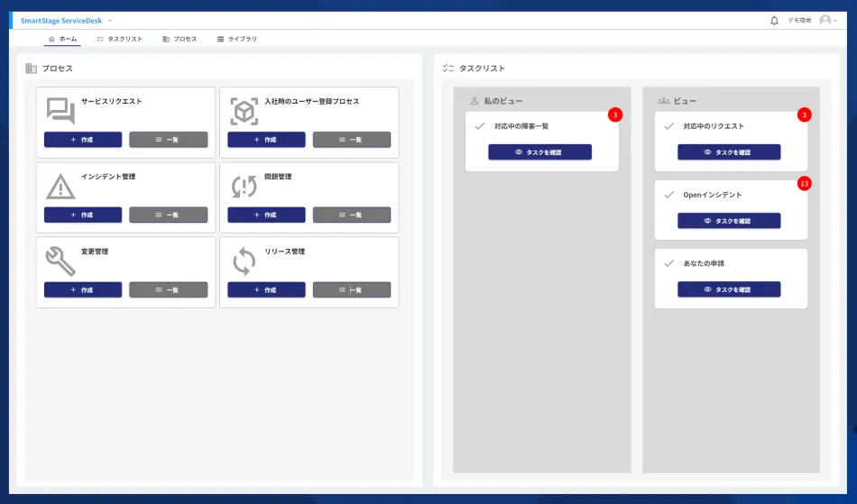Click the red badge on 対応中のリクエスト
This screenshot has height=504, width=857.
coord(804,115)
